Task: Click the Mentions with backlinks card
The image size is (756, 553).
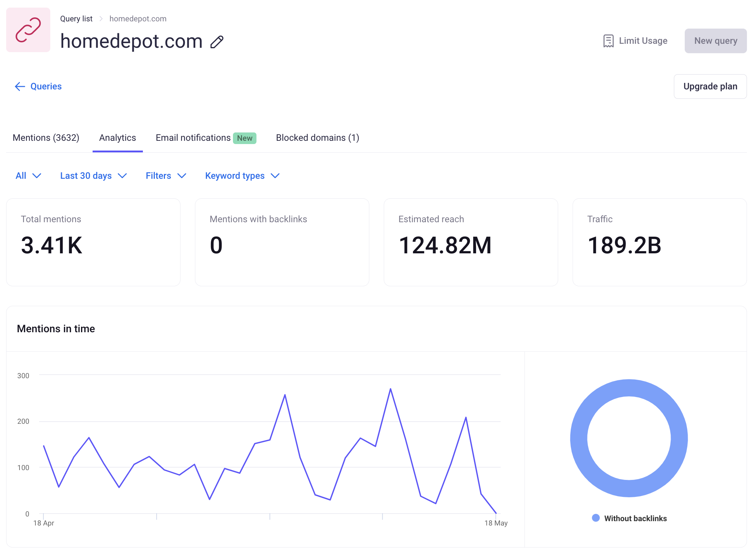Action: click(x=282, y=242)
